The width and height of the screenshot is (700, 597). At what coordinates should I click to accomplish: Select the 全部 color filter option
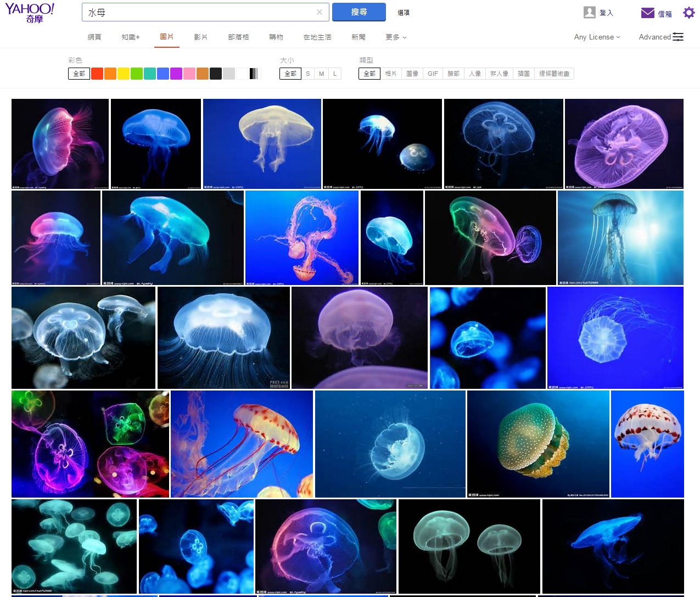pyautogui.click(x=79, y=74)
